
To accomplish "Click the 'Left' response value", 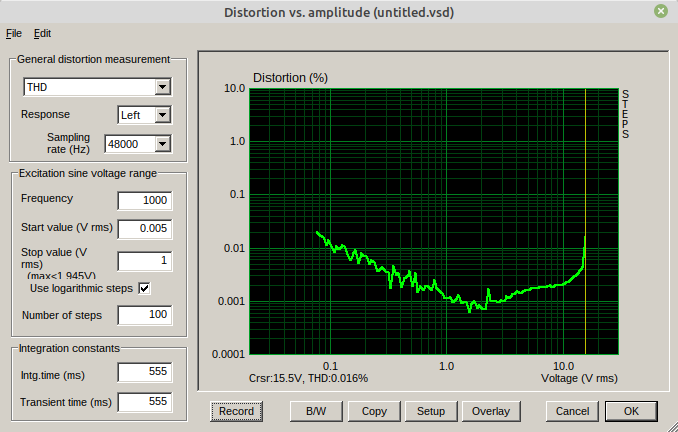I will tap(131, 115).
